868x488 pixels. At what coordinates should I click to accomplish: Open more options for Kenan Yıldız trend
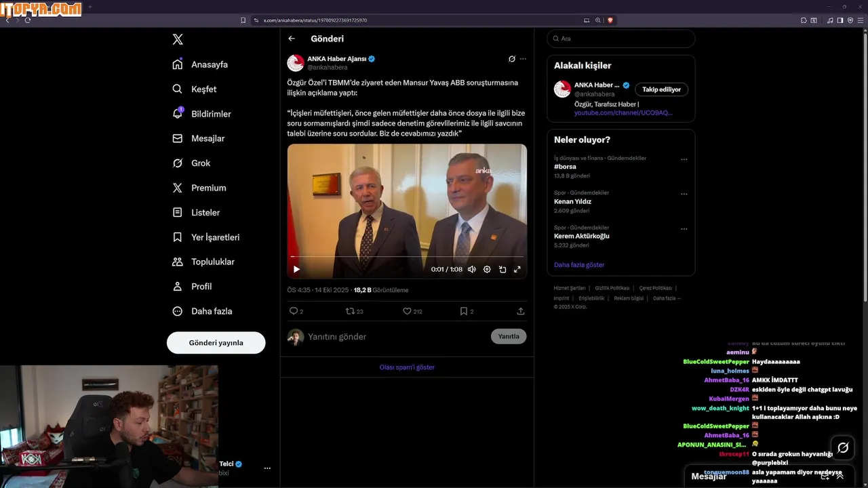[684, 195]
